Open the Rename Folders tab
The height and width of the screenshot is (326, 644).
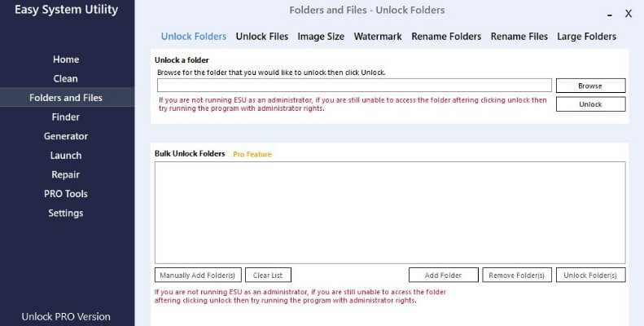pos(446,36)
